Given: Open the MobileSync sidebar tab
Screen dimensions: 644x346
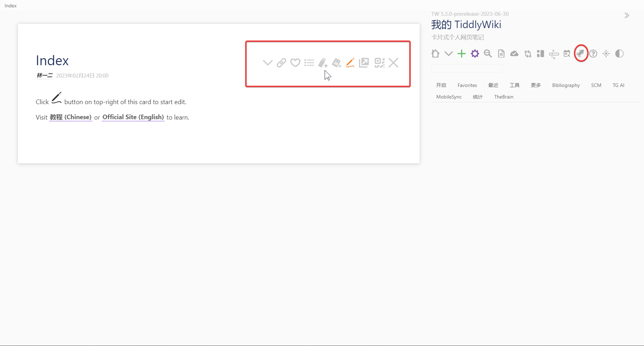Looking at the screenshot, I should pyautogui.click(x=449, y=97).
